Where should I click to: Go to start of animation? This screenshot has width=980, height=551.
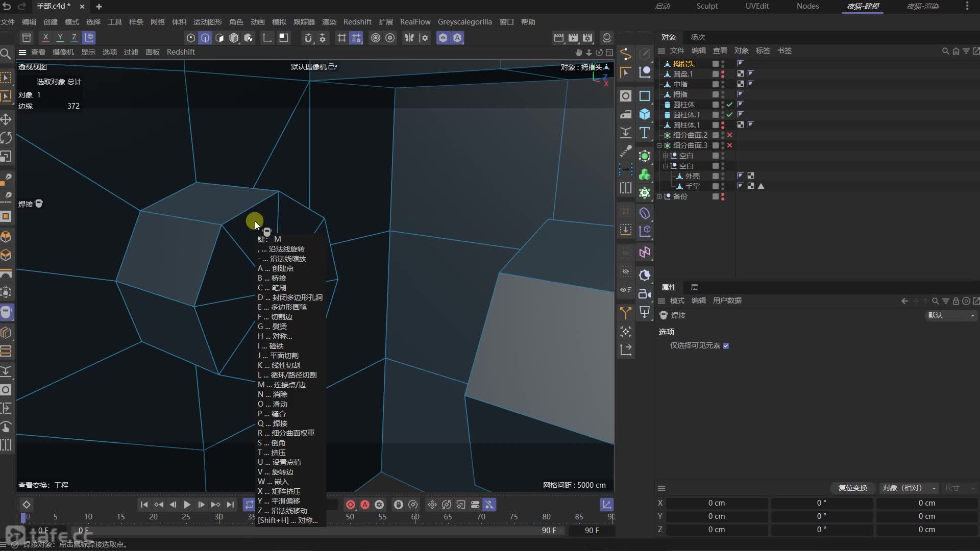(x=144, y=505)
